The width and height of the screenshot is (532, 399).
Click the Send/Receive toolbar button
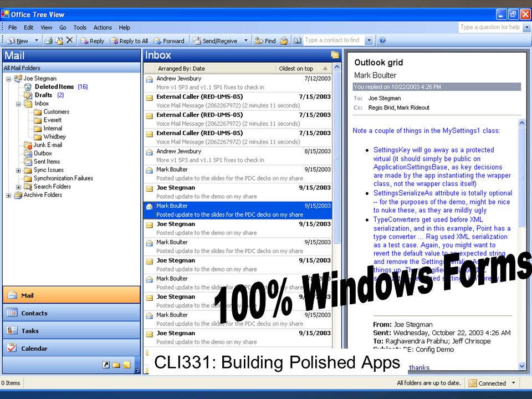tap(215, 40)
